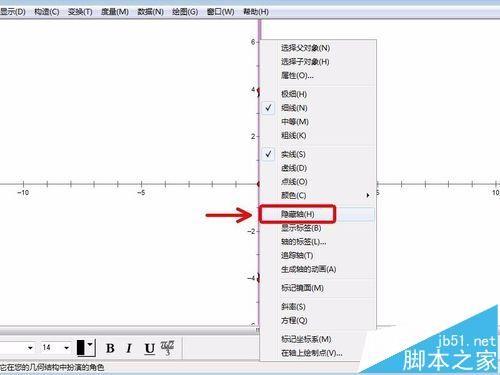Click the -2 label on the y-axis
Image resolution: width=500 pixels, height=375 pixels.
(252, 231)
